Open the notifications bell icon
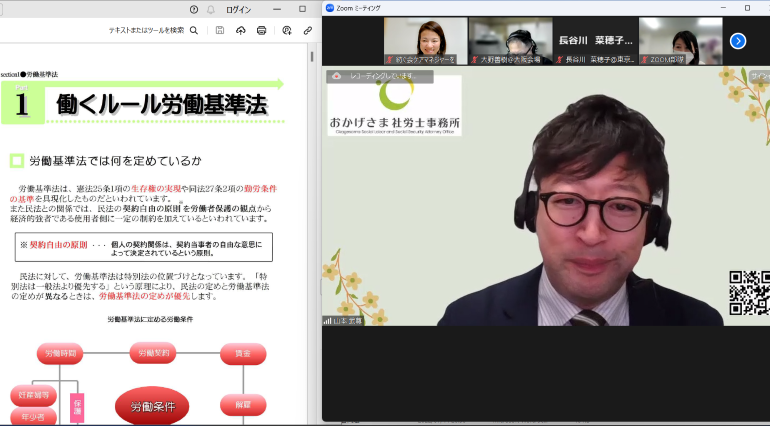 211,9
